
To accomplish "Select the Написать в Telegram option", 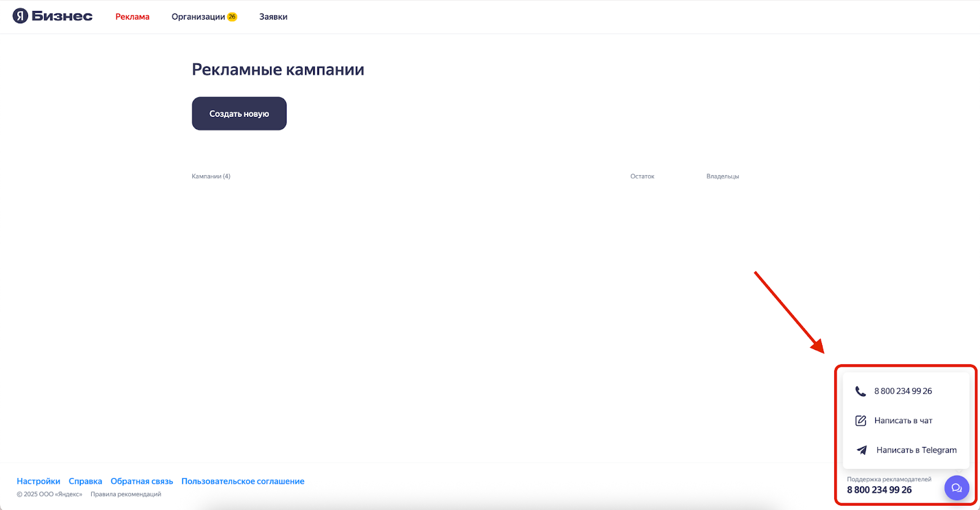I will pyautogui.click(x=916, y=450).
